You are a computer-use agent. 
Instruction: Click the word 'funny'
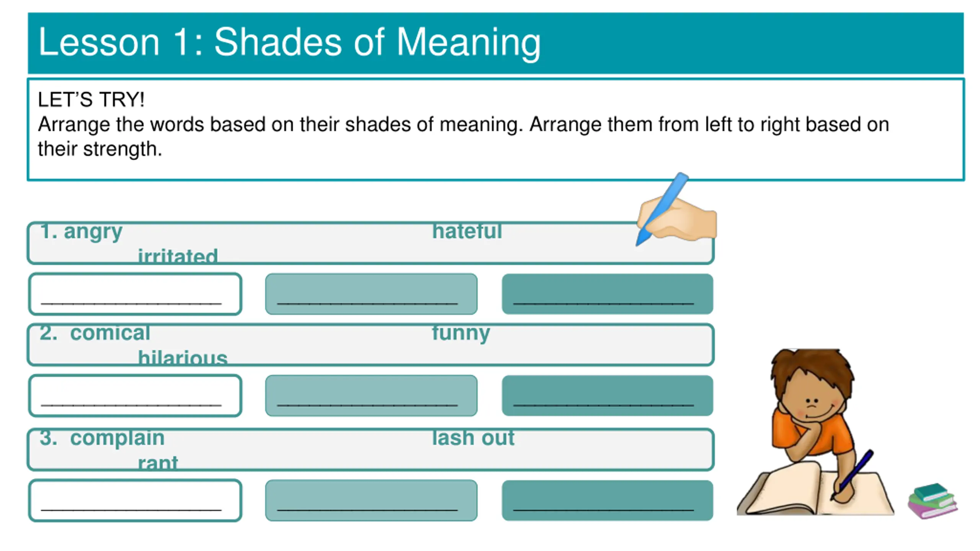[461, 333]
